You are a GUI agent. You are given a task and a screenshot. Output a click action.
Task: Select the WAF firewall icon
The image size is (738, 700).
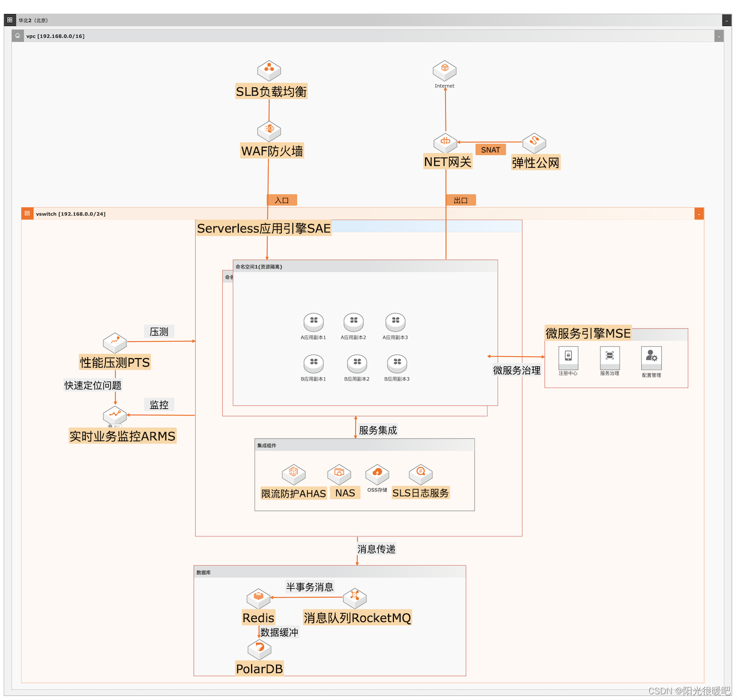[x=269, y=130]
